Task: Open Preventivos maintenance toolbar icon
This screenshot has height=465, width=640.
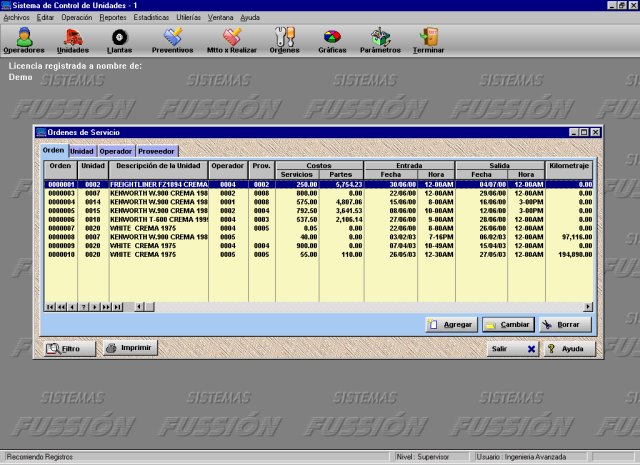Action: click(x=172, y=39)
